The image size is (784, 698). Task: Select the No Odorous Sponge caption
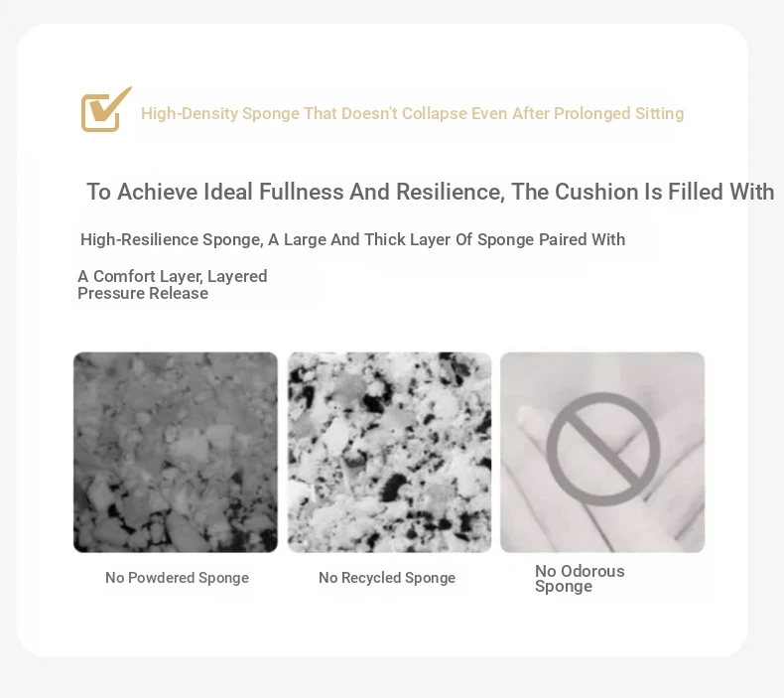(580, 579)
